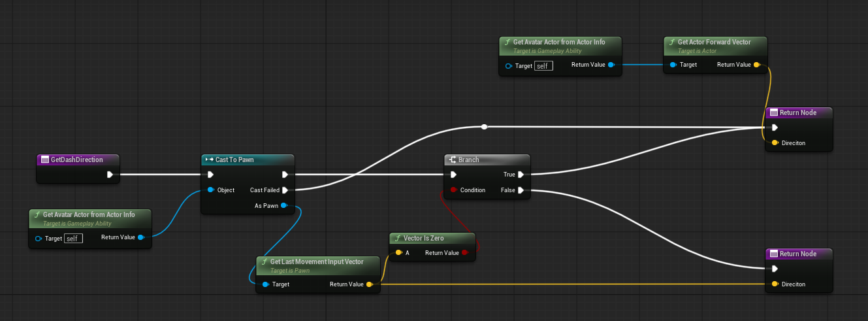Image resolution: width=868 pixels, height=321 pixels.
Task: Click Target pin of Get Avatar Actor feeding Cast To Pawn
Action: (39, 238)
